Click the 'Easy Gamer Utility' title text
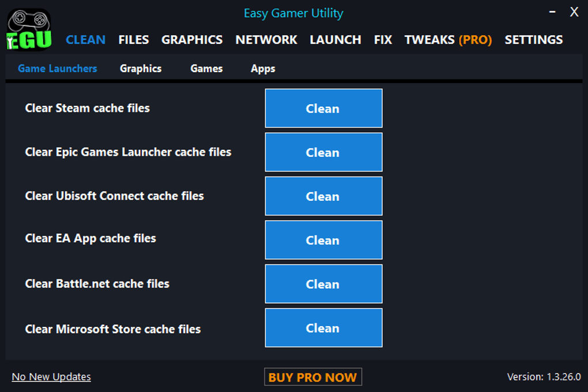This screenshot has width=588, height=392. [x=293, y=13]
